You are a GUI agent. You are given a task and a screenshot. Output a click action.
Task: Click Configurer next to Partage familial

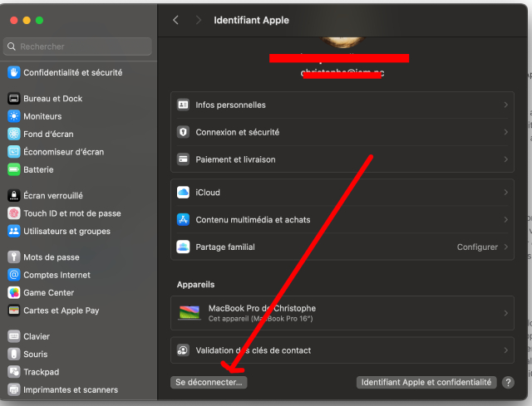[477, 247]
